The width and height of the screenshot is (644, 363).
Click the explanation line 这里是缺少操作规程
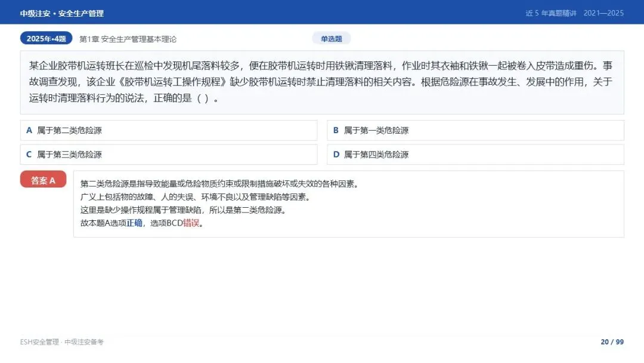click(x=184, y=210)
